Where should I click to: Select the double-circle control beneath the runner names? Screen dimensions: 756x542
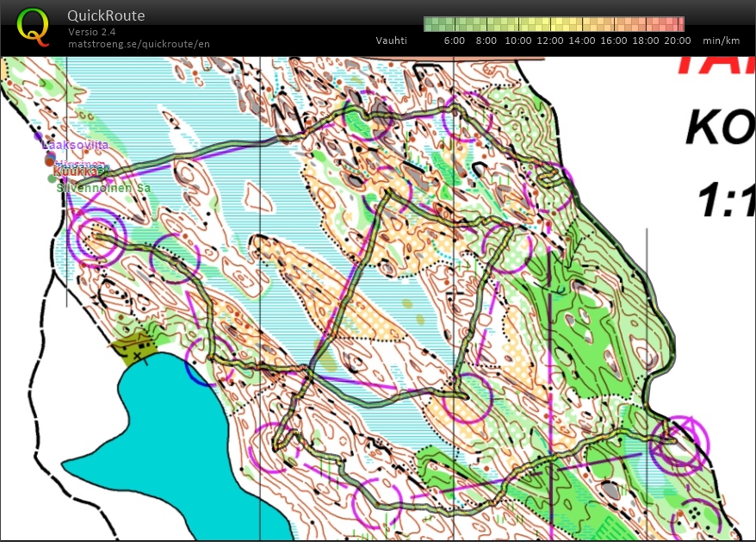tap(96, 234)
